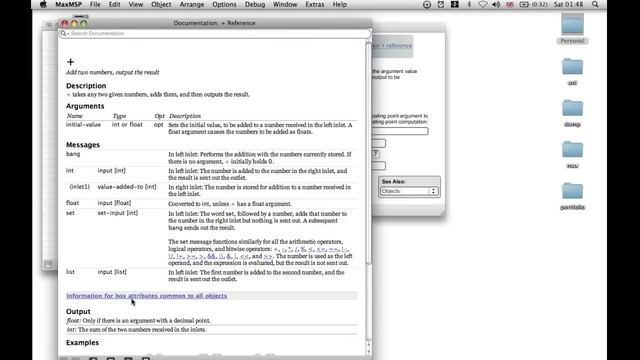The height and width of the screenshot is (360, 640).
Task: Open the File menu
Action: pyautogui.click(x=95, y=4)
